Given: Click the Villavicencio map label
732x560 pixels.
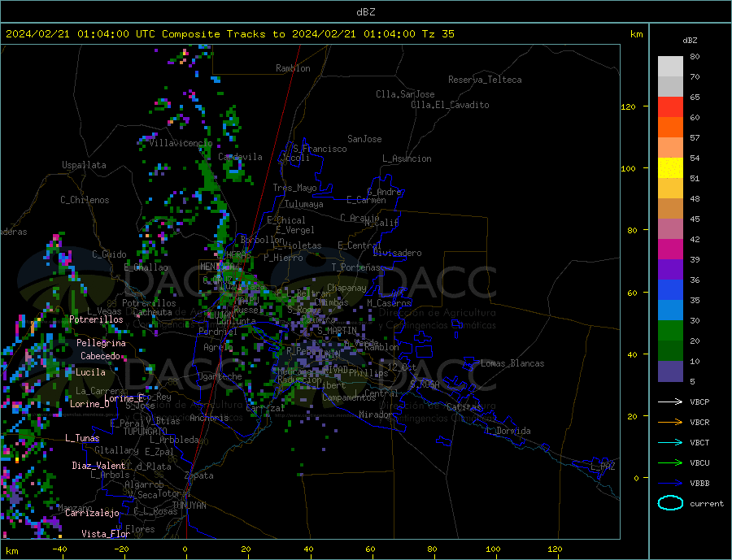Looking at the screenshot, I should [x=181, y=143].
